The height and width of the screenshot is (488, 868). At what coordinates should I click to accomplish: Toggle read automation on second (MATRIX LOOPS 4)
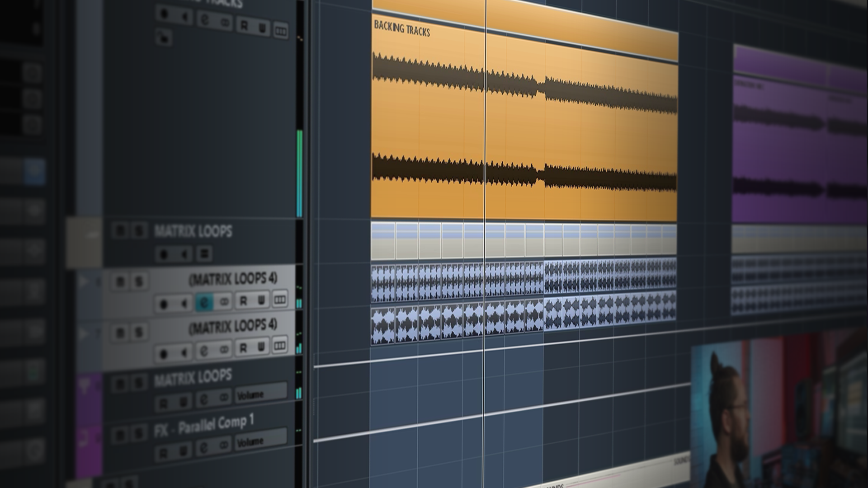(x=243, y=348)
